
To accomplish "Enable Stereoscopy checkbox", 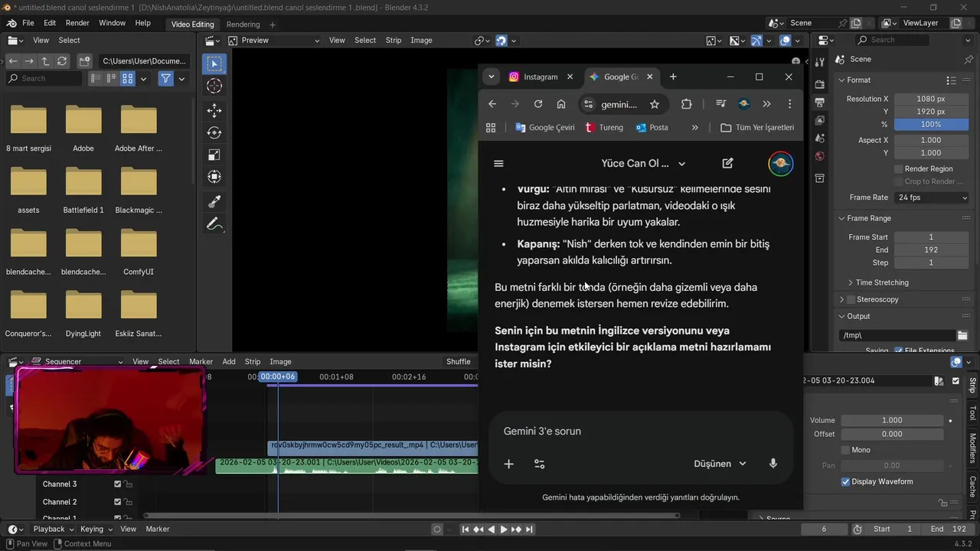I will click(851, 299).
